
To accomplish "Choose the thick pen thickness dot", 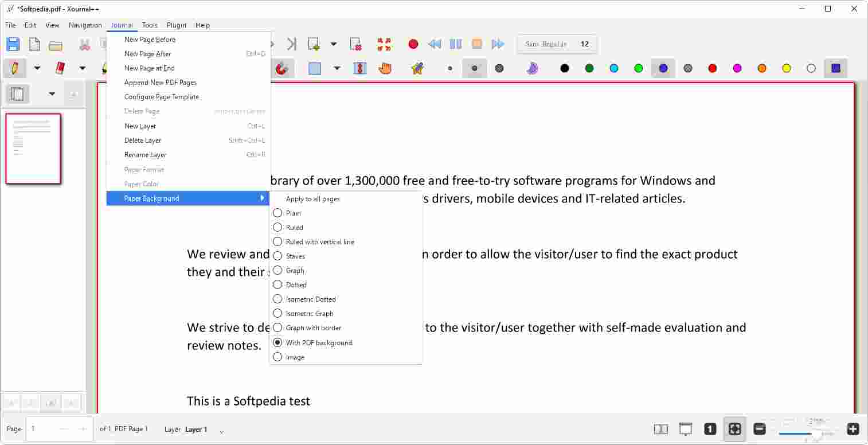I will coord(499,68).
